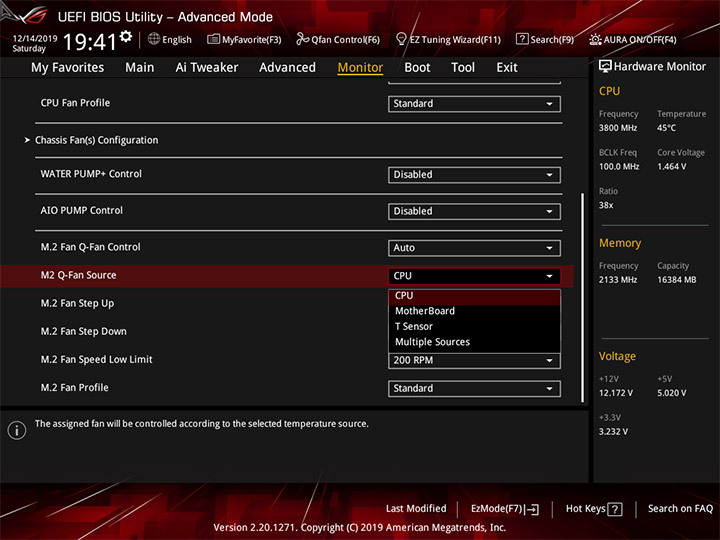Click the settings gear next to clock

(126, 36)
